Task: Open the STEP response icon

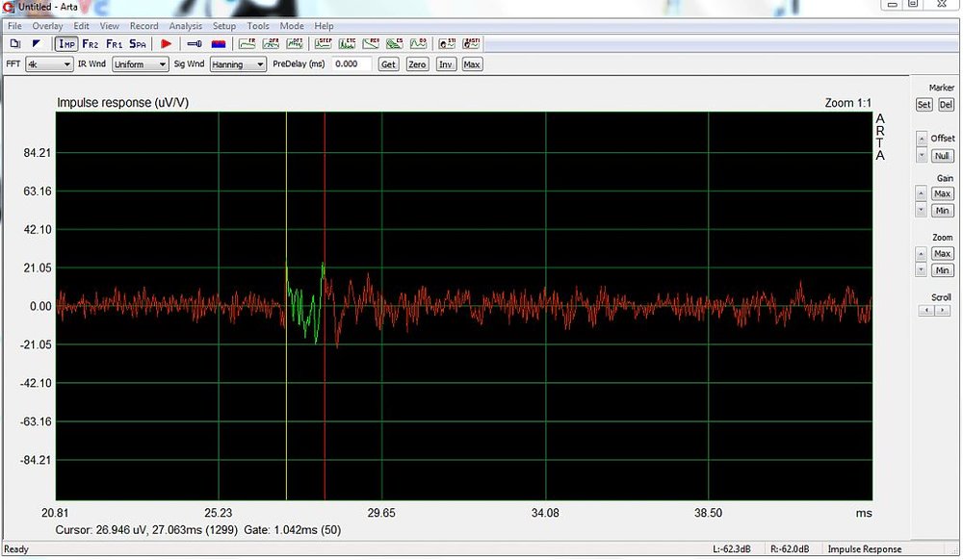Action: tap(323, 43)
